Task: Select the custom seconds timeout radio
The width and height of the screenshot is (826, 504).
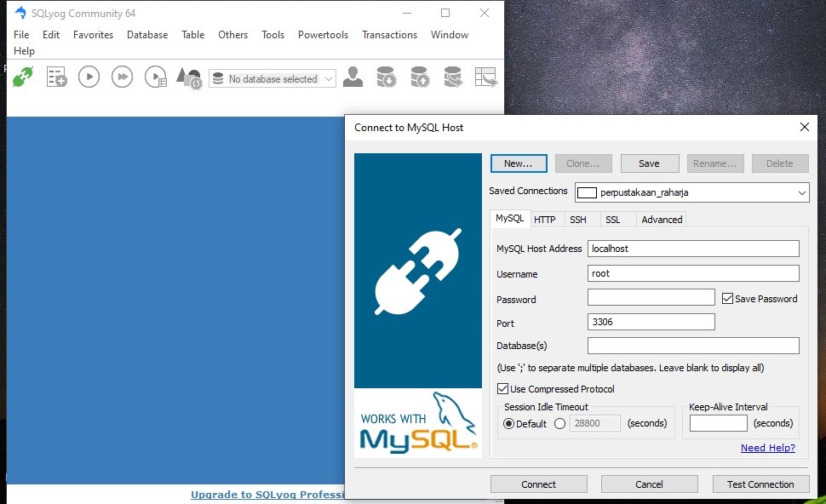Action: tap(560, 423)
